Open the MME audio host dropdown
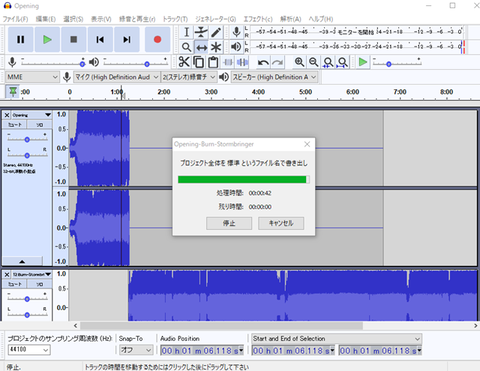 [32, 77]
